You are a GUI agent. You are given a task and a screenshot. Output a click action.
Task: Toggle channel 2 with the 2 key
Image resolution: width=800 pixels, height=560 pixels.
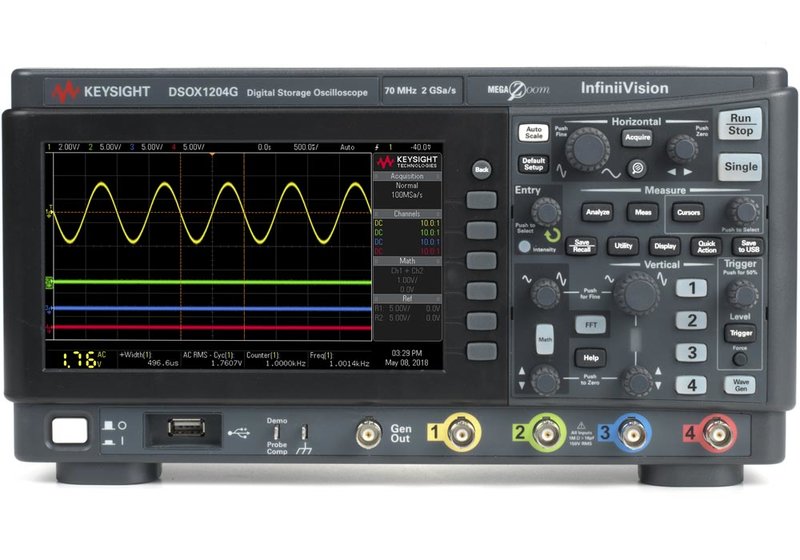click(x=691, y=320)
